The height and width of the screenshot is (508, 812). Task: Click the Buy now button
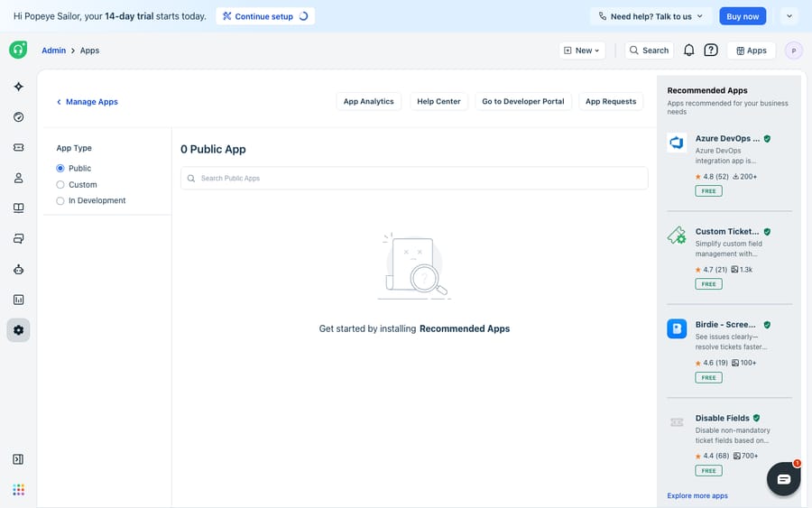click(743, 16)
